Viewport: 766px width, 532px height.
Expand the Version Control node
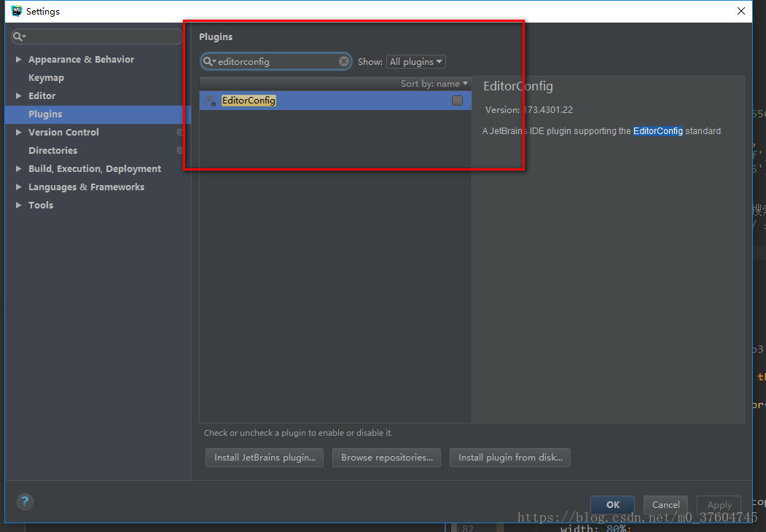pos(18,133)
